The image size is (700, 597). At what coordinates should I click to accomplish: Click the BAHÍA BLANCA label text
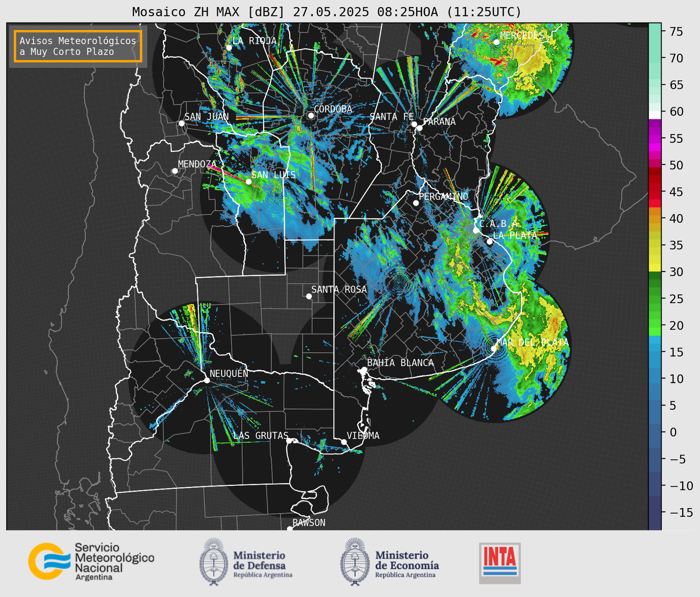(x=400, y=363)
